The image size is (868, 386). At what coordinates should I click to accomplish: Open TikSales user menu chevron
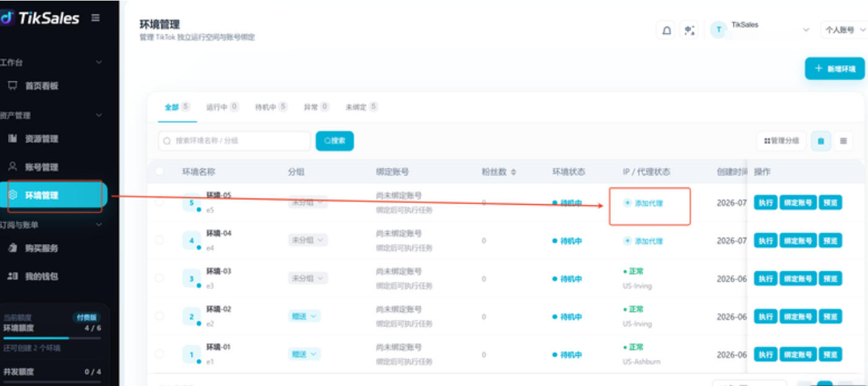pos(806,30)
